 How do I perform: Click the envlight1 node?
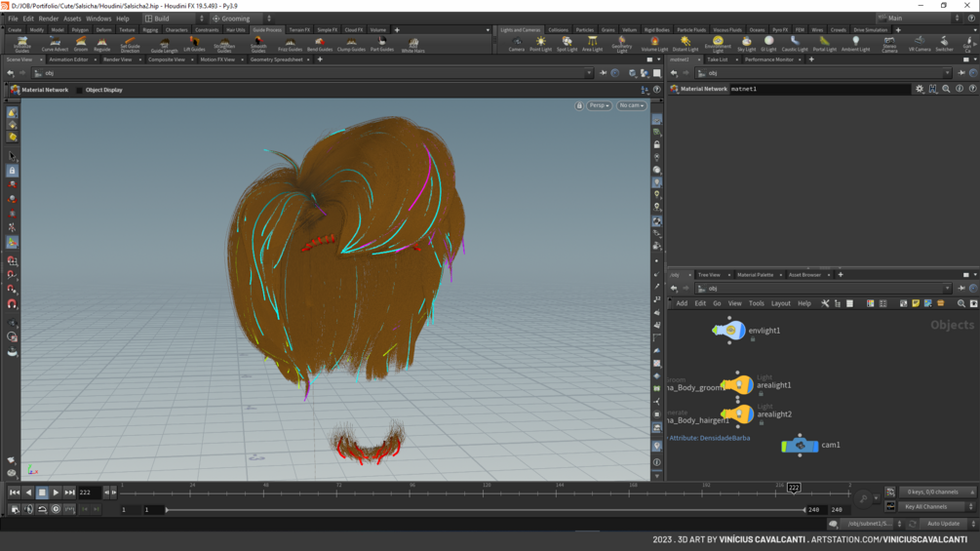(729, 331)
